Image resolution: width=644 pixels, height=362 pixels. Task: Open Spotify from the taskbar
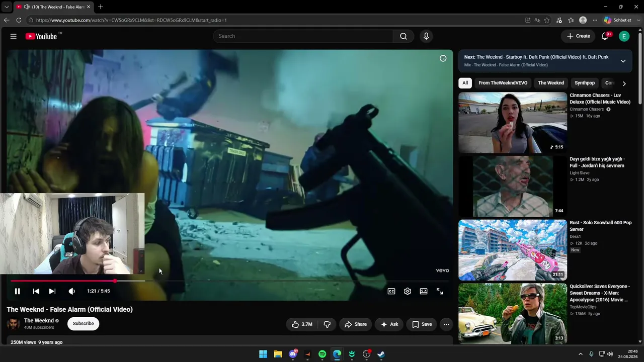[323, 354]
